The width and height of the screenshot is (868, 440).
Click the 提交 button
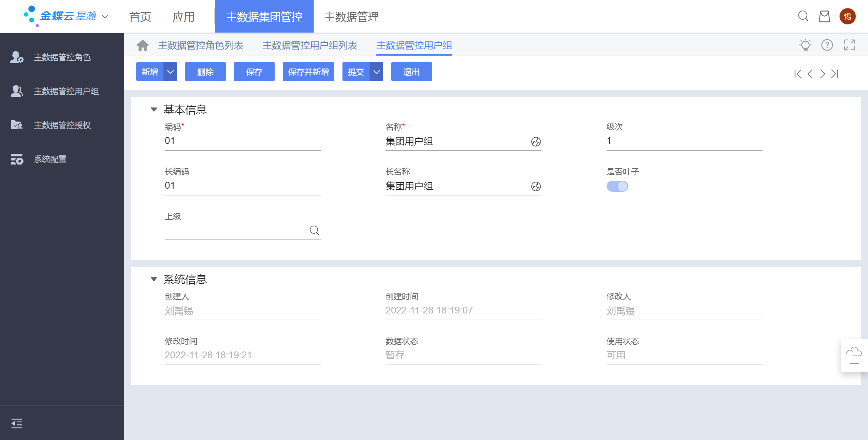coord(356,72)
